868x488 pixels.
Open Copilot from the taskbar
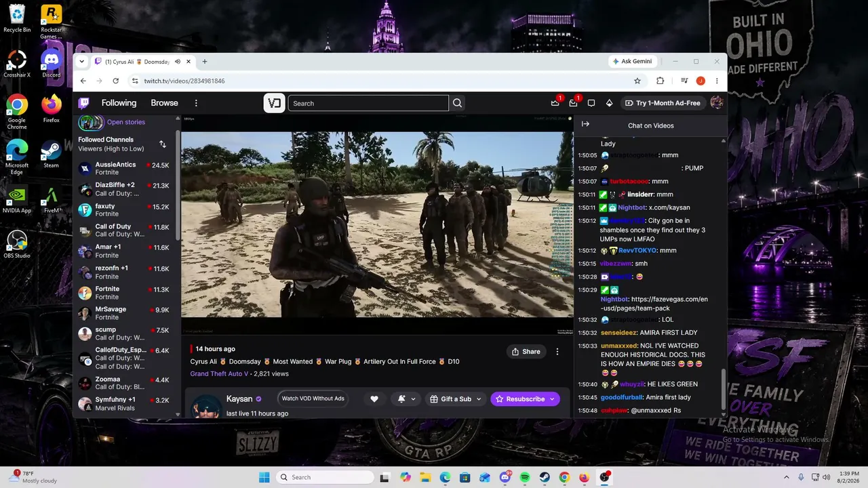406,477
